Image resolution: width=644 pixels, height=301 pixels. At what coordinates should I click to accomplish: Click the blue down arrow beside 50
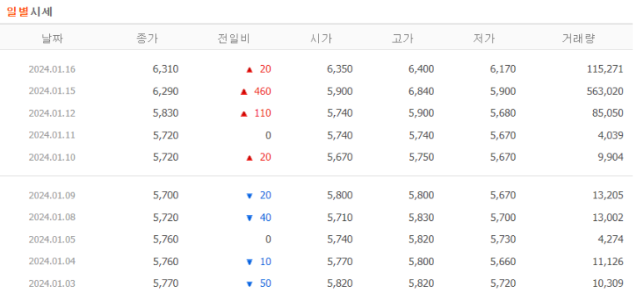(x=249, y=284)
